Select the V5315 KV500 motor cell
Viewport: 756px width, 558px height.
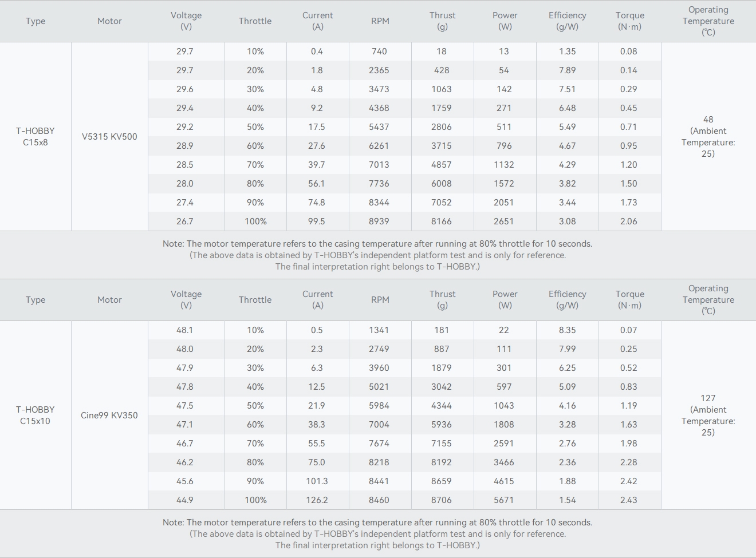point(109,137)
